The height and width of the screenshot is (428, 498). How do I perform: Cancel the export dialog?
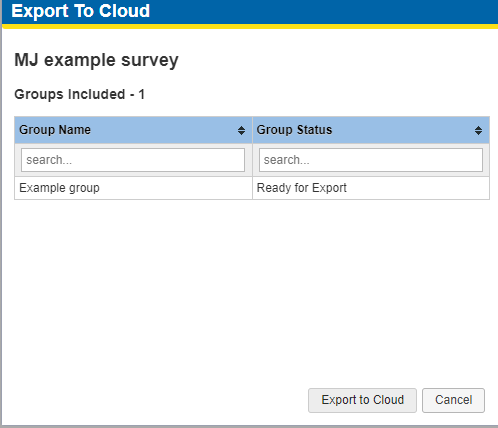pos(453,400)
